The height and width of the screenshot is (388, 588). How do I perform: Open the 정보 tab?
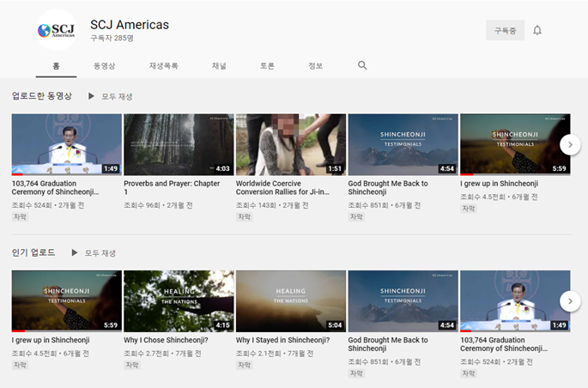coord(315,66)
